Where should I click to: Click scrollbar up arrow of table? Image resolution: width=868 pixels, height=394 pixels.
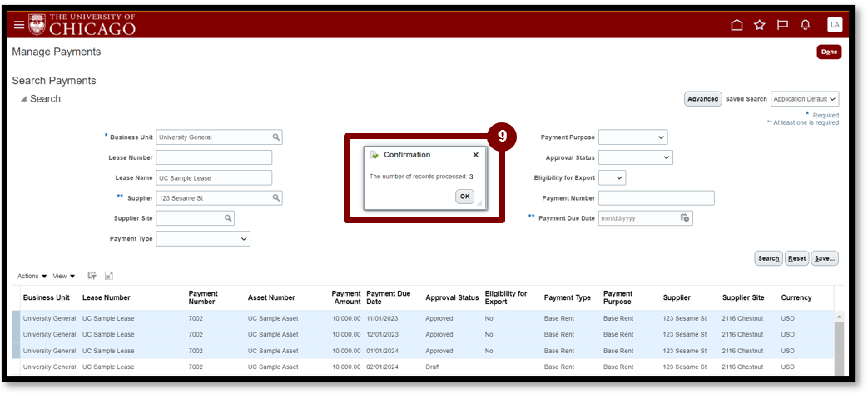(x=839, y=317)
